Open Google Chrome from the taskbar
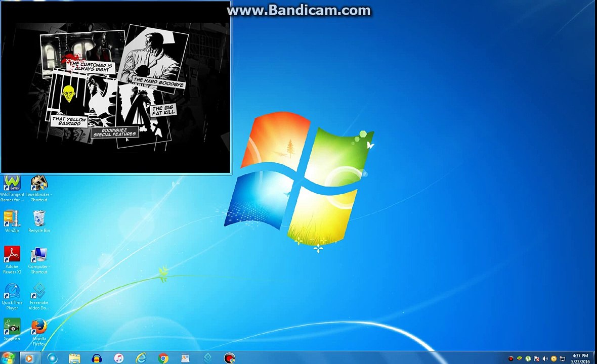 163,358
